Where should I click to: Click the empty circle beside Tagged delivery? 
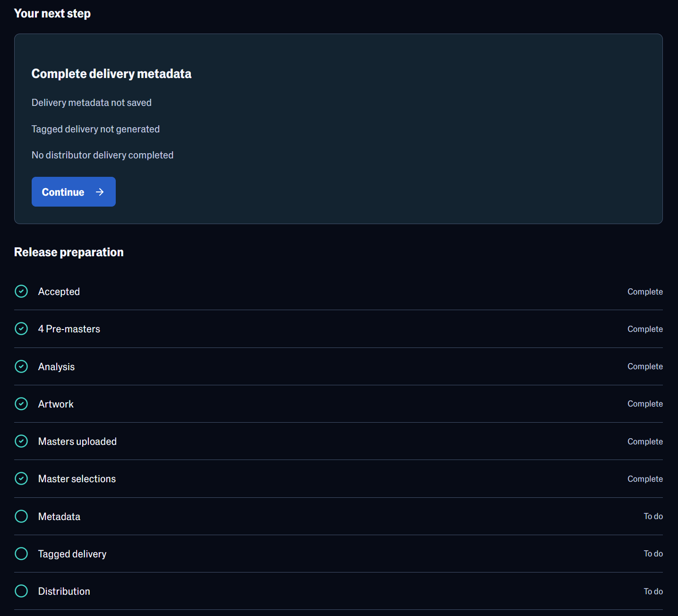pyautogui.click(x=21, y=554)
